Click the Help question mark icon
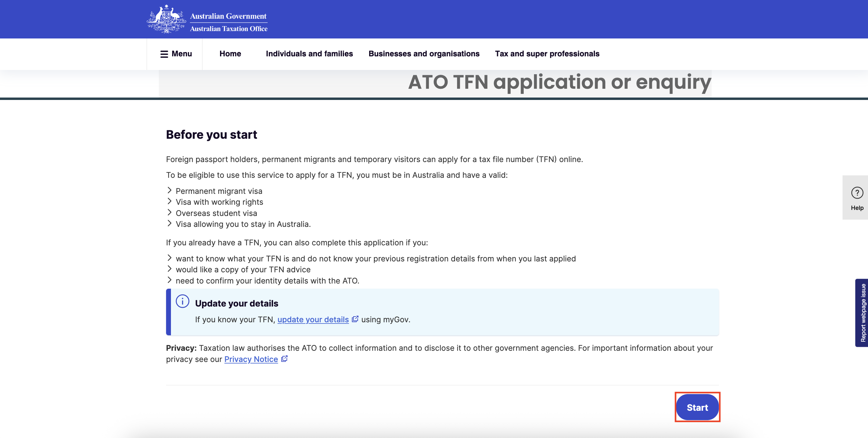The width and height of the screenshot is (868, 438). point(857,193)
